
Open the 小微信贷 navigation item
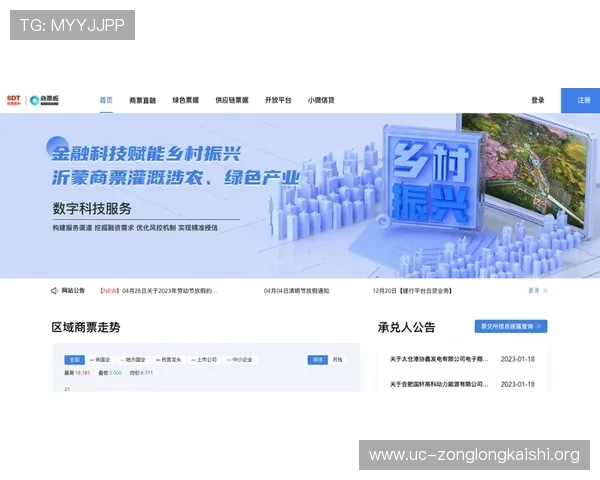(x=321, y=100)
